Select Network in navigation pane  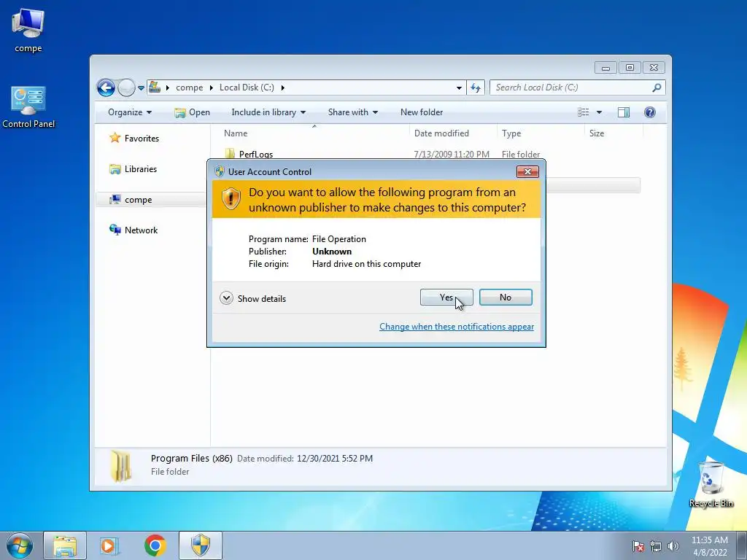[x=141, y=230]
